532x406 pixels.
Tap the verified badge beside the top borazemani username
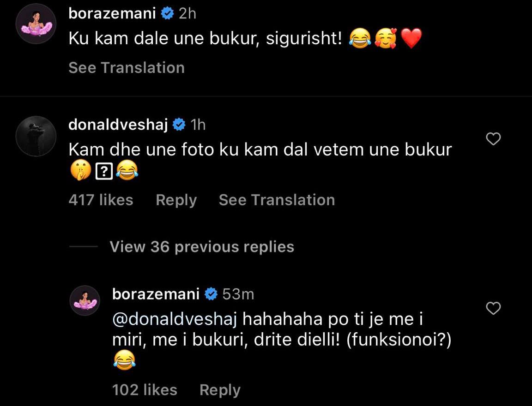click(167, 13)
